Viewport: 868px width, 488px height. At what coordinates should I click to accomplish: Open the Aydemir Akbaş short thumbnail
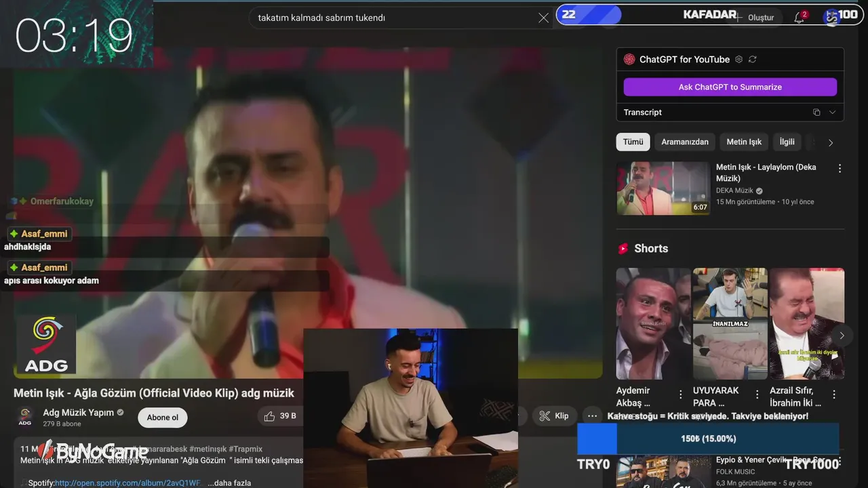(x=653, y=323)
